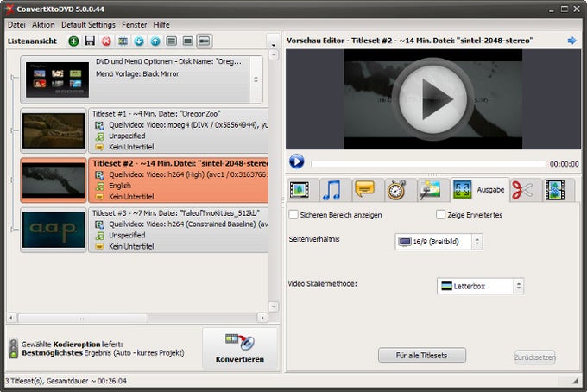Click subtitle icon of Titleset #1
This screenshot has height=392, width=587.
click(99, 147)
